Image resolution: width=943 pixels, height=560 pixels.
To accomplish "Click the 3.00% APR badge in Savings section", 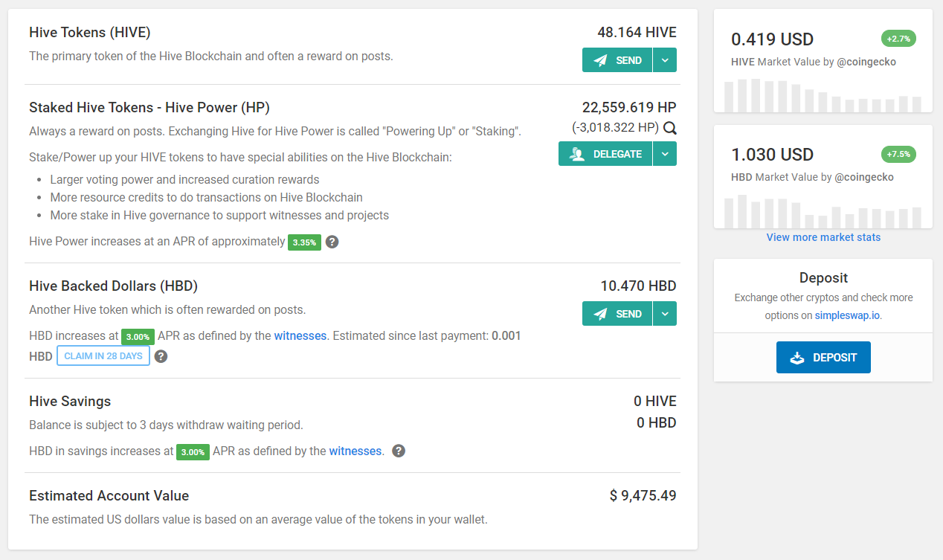I will point(193,451).
